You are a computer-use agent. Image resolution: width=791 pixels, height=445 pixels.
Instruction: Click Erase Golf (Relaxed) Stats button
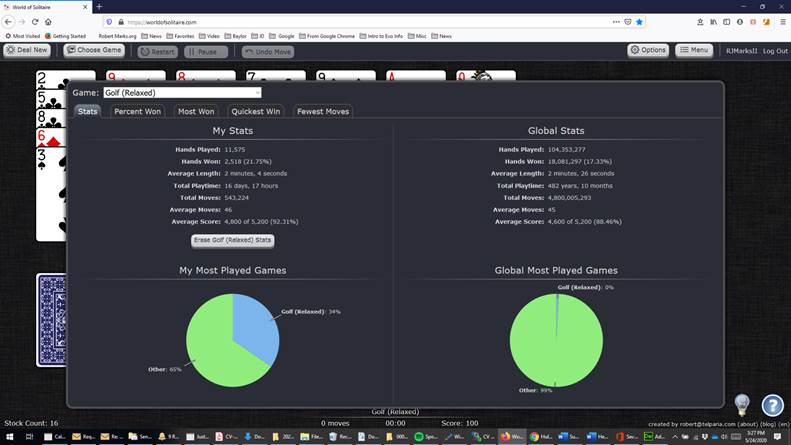point(233,240)
